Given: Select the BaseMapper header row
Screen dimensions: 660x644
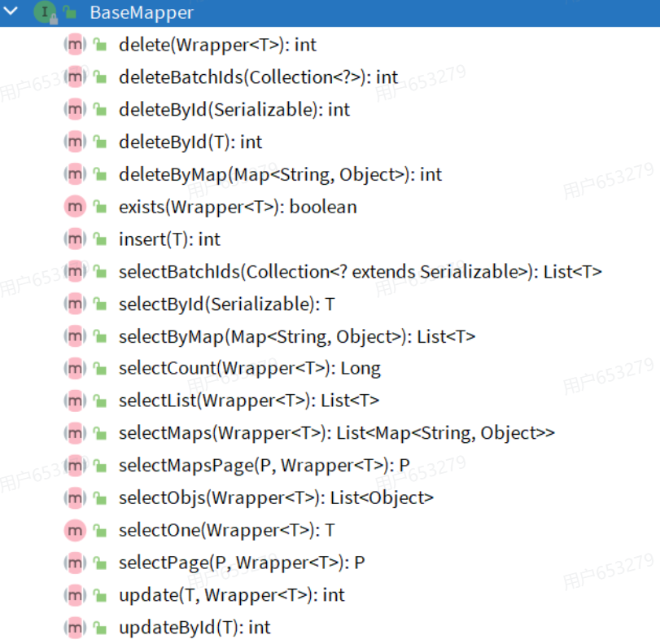Looking at the screenshot, I should pos(330,13).
